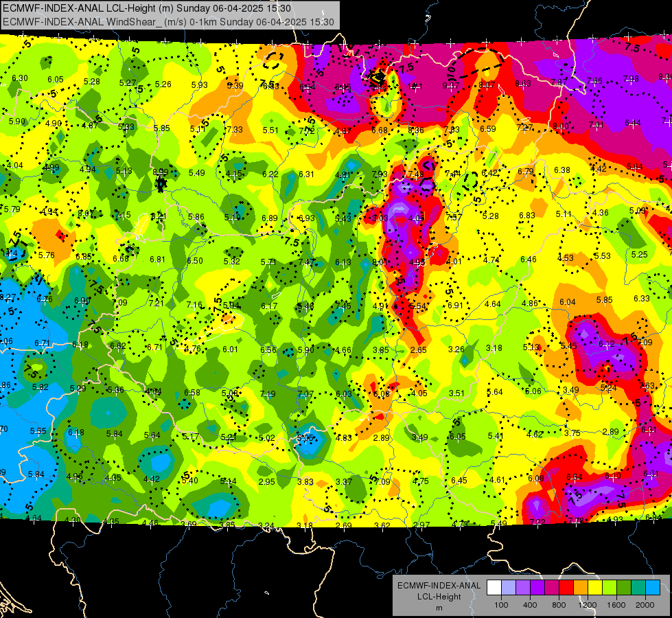Click the wind shear value 8.63
Image resolution: width=672 pixels, height=618 pixels.
[x=523, y=84]
